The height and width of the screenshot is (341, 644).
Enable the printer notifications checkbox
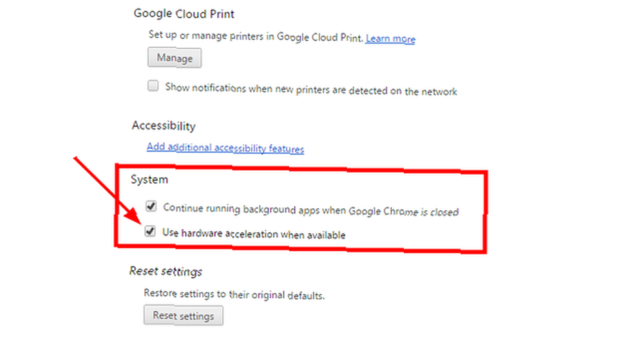(x=153, y=86)
